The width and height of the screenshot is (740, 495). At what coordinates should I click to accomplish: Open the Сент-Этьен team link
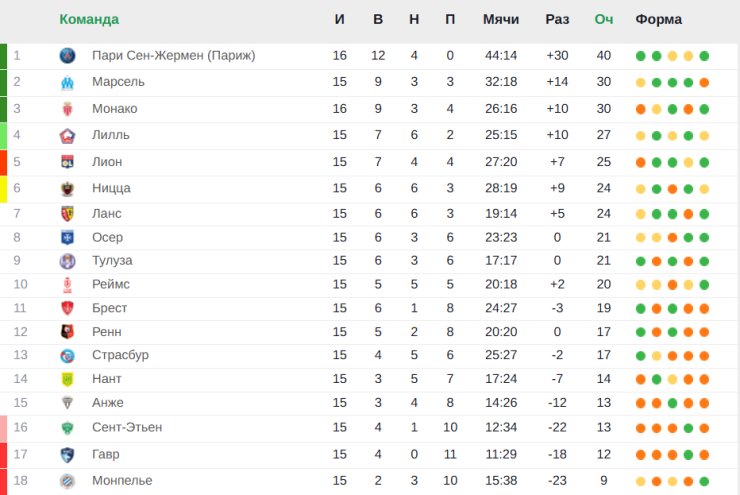coord(127,427)
